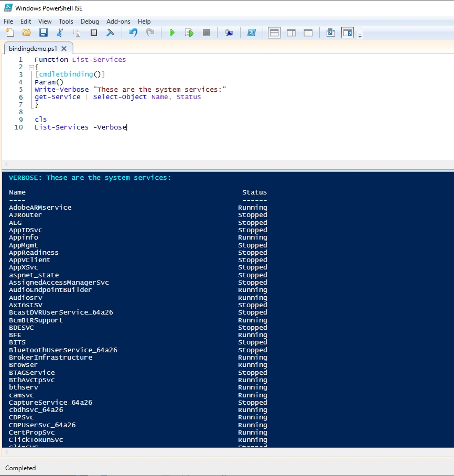This screenshot has width=454, height=476.
Task: Open the toolbar options dropdown arrow
Action: 360,36
